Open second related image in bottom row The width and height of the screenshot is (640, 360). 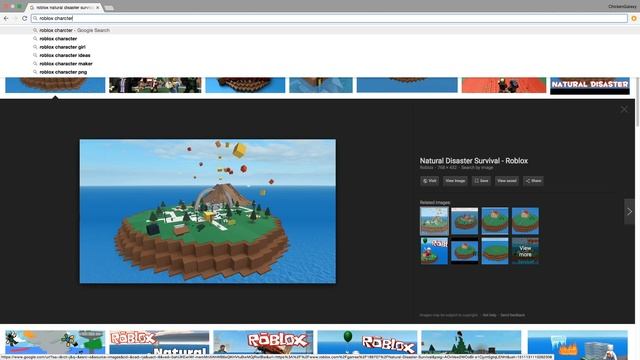tap(464, 251)
